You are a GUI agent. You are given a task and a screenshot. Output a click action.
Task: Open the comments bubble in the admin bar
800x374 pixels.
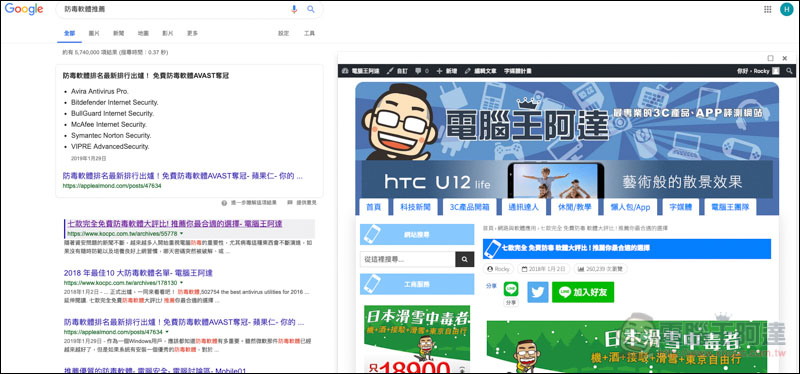tap(422, 71)
